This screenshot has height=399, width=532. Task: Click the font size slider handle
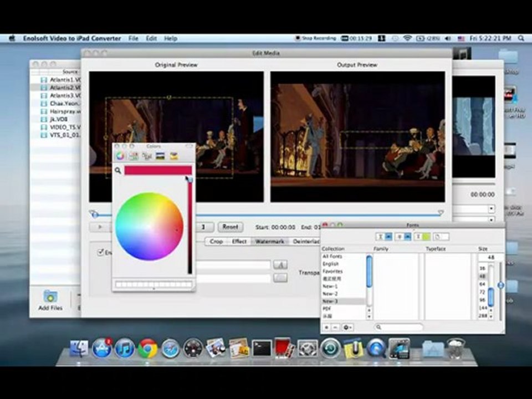(x=501, y=285)
